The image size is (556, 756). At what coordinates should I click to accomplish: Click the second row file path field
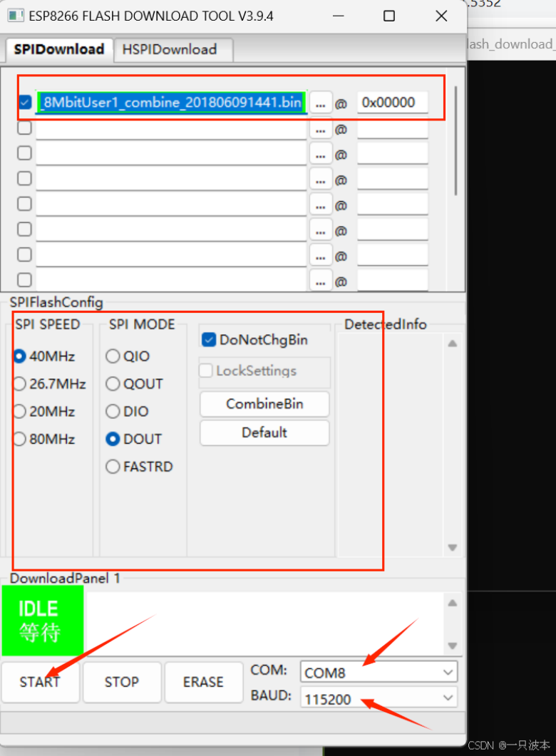(x=171, y=129)
